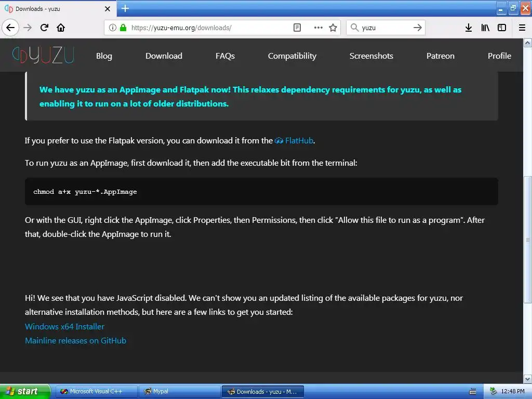Open the Screenshots nav item
The width and height of the screenshot is (532, 399).
click(x=371, y=56)
